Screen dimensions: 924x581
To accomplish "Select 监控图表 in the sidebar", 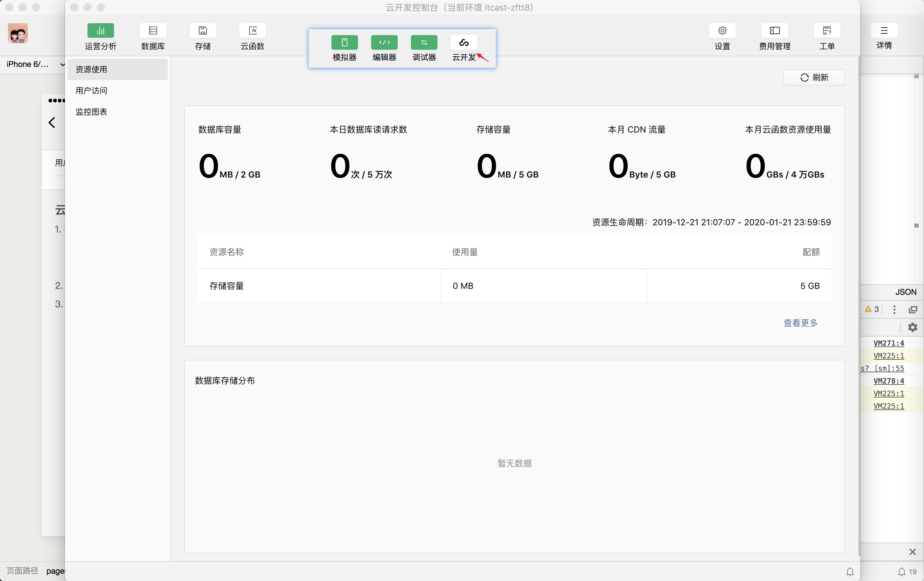I will [117, 112].
